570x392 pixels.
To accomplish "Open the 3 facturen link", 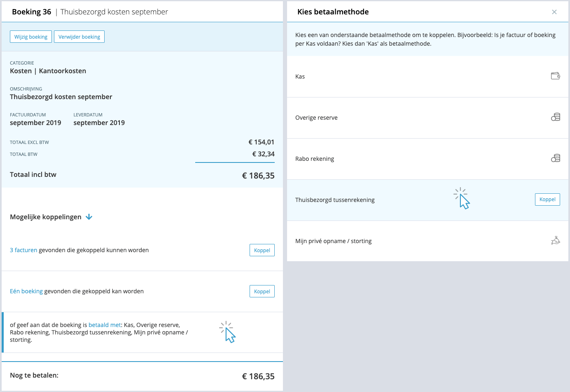I will click(23, 250).
